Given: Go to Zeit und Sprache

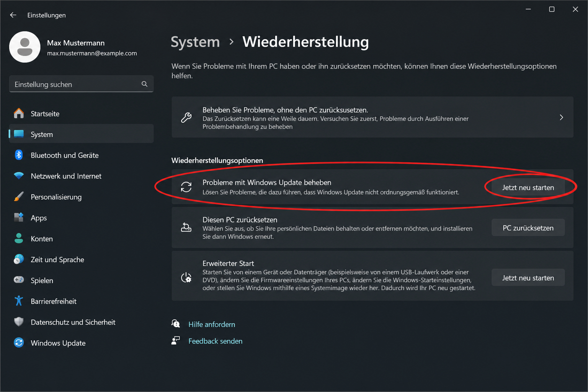Looking at the screenshot, I should coord(81,260).
